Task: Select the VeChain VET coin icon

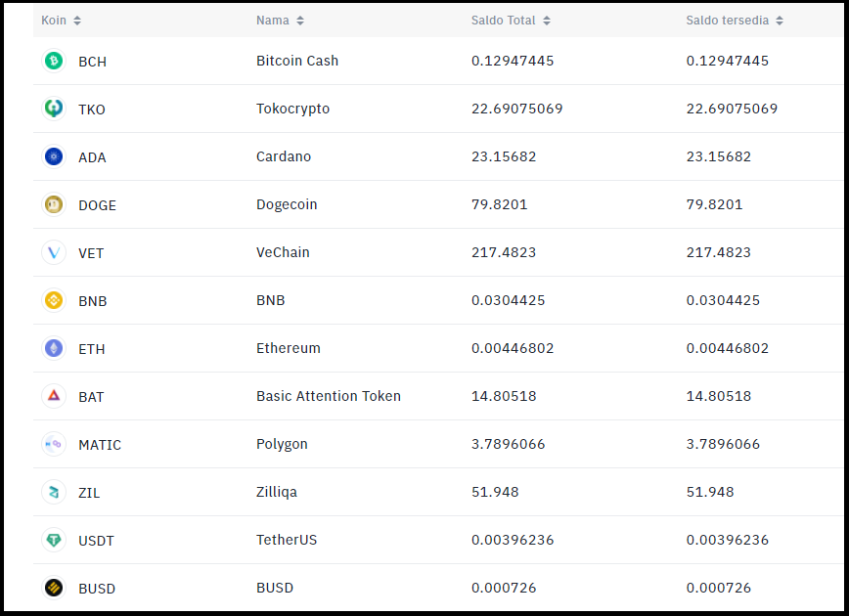Action: (54, 252)
